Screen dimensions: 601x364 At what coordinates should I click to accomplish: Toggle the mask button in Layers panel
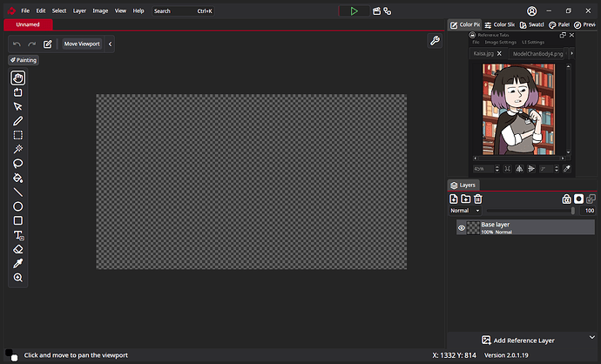(x=578, y=199)
